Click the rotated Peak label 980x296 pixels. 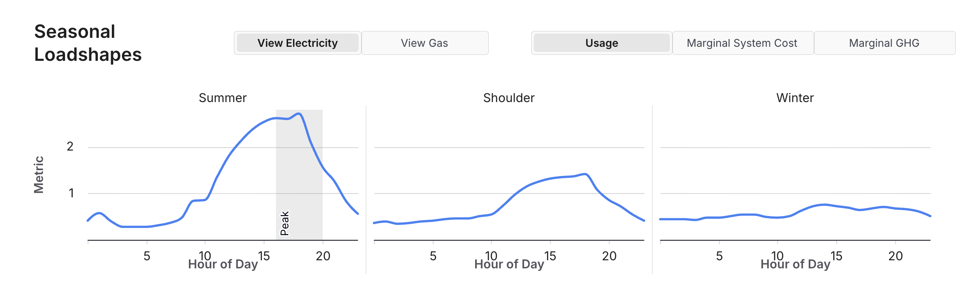point(285,223)
